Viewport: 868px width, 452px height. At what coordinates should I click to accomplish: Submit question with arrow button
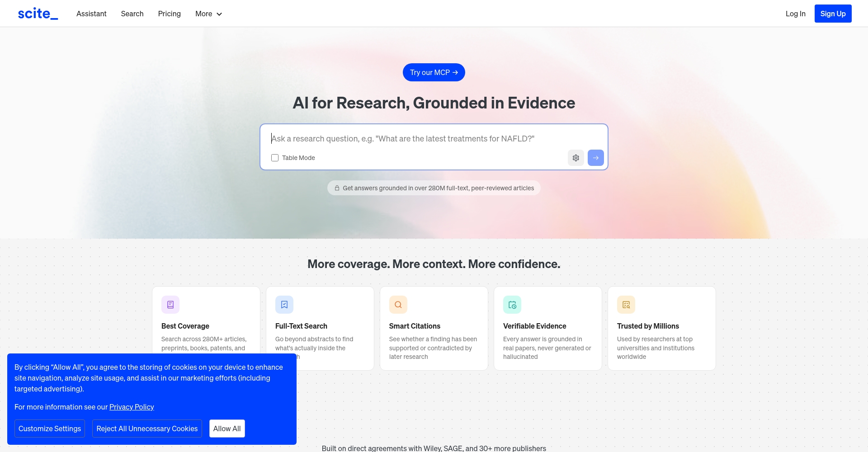coord(595,158)
